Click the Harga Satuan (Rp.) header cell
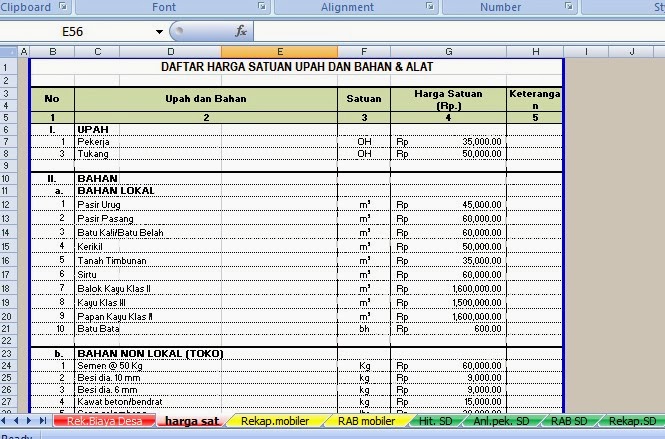Screen dimensions: 665x439 [x=448, y=99]
